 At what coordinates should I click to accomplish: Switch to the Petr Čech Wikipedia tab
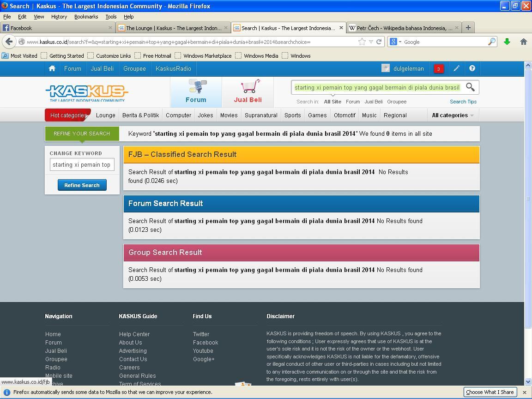(404, 28)
